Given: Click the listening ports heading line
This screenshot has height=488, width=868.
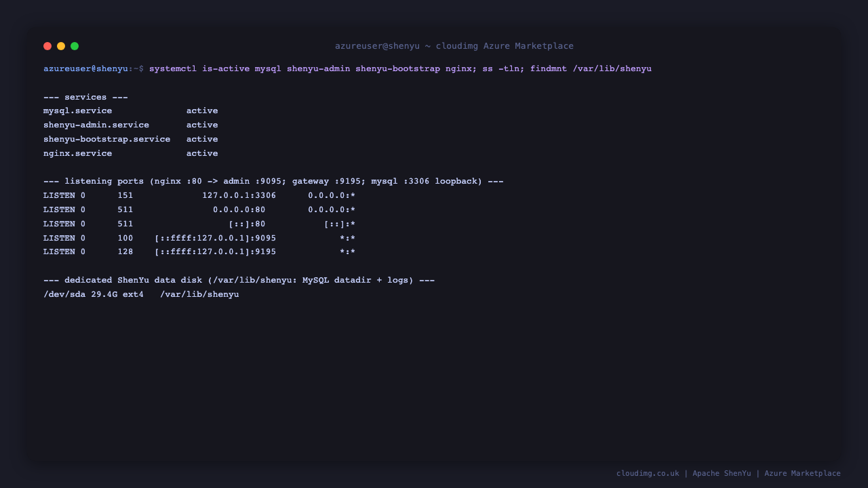Looking at the screenshot, I should click(x=273, y=181).
